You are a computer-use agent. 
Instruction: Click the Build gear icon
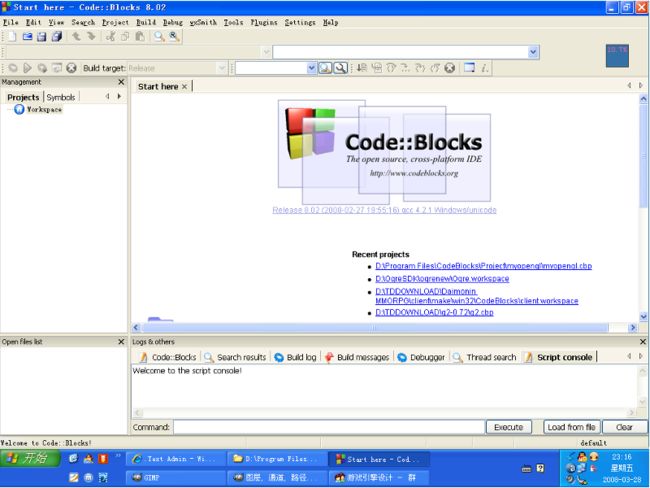(12, 68)
